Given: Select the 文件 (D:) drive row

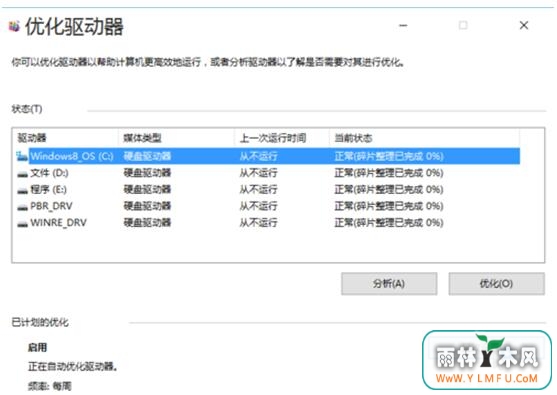Looking at the screenshot, I should pos(268,173).
